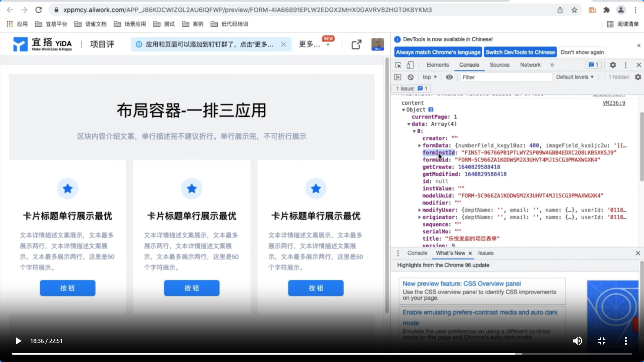This screenshot has width=644, height=362.
Task: Click the open-in-new-window icon
Action: click(356, 44)
